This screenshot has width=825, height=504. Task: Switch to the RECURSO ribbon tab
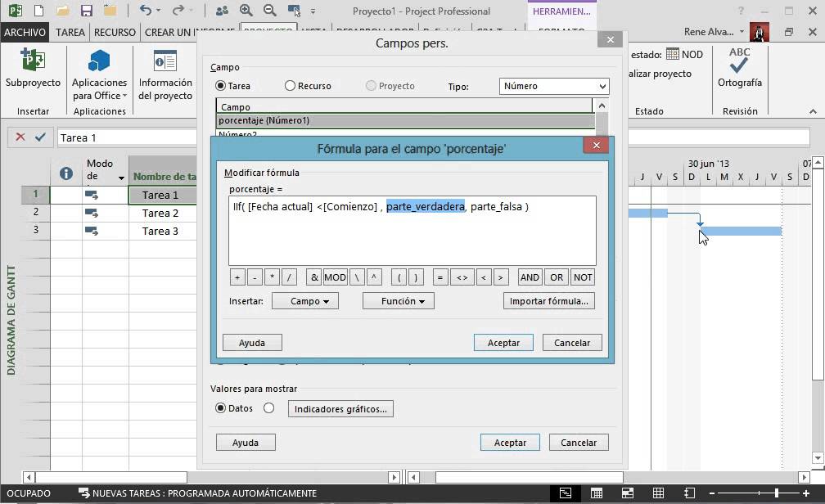pyautogui.click(x=115, y=32)
